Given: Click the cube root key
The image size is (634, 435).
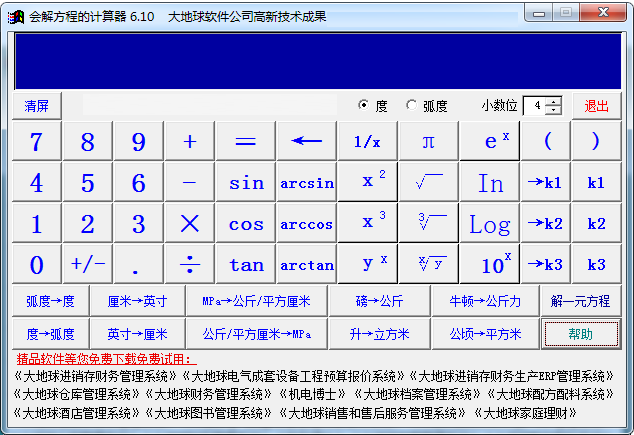Looking at the screenshot, I should 429,223.
